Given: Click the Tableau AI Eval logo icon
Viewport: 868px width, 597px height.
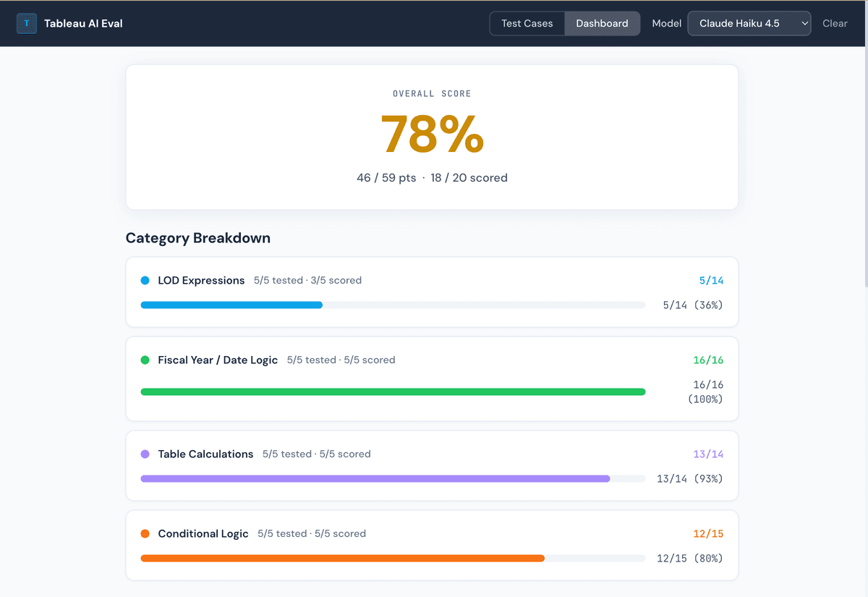Looking at the screenshot, I should click(26, 23).
